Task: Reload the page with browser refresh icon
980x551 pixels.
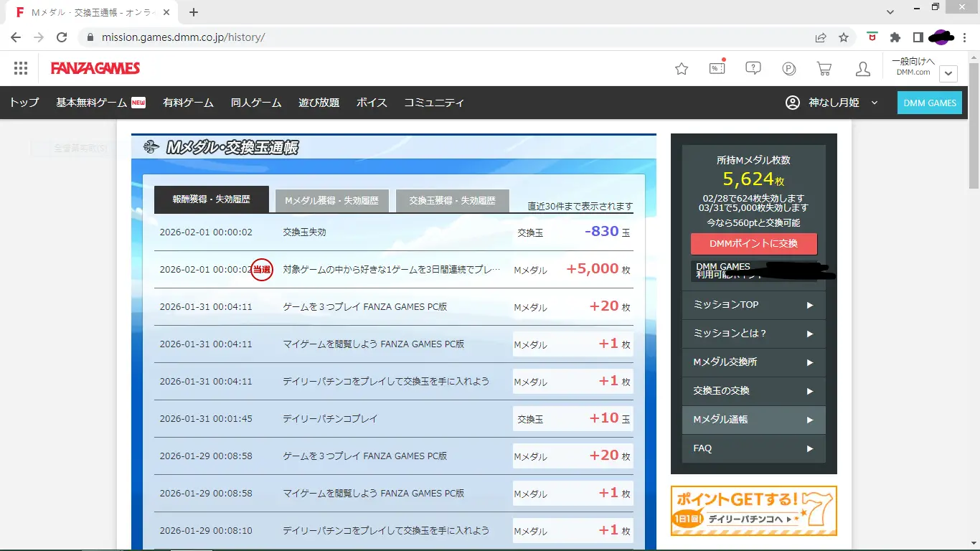Action: [x=62, y=37]
